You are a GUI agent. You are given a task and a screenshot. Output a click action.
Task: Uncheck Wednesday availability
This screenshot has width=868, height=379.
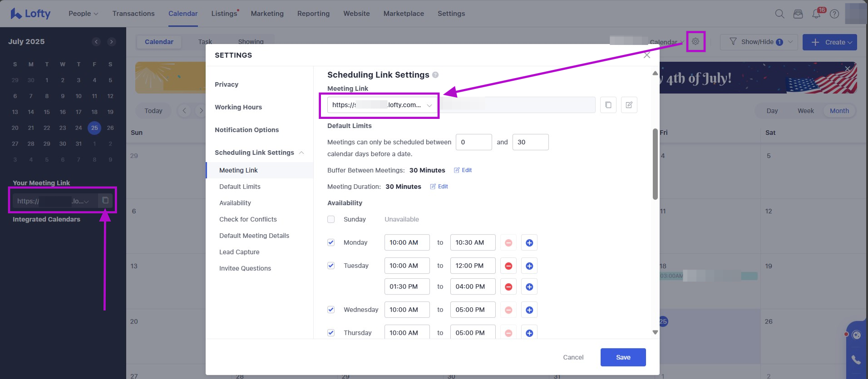point(331,310)
